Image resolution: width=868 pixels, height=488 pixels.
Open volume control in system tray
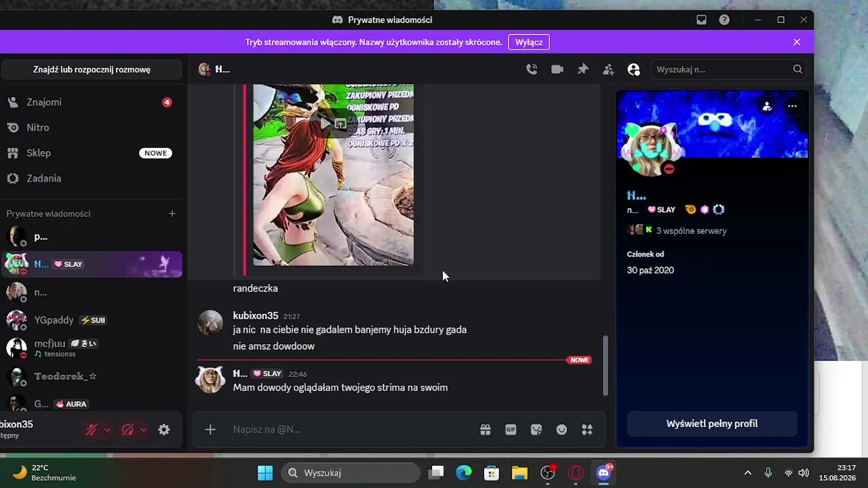[804, 472]
